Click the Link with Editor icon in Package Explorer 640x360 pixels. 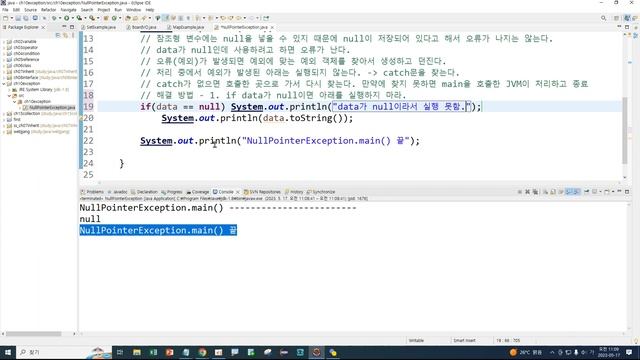pyautogui.click(x=65, y=35)
